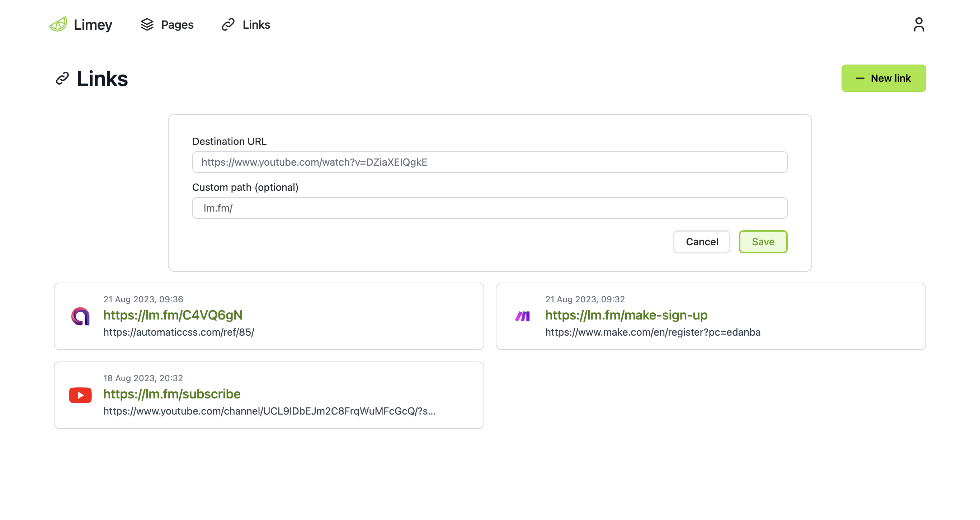Screen dimensions: 980x520
Task: Click the make.com register destination URL text
Action: click(x=652, y=332)
